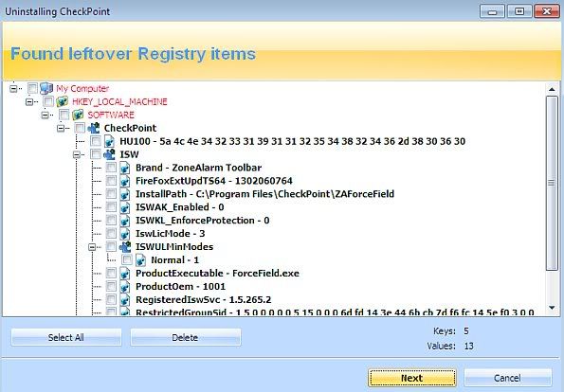Select the ProductOem - 1001 entry

[x=180, y=286]
